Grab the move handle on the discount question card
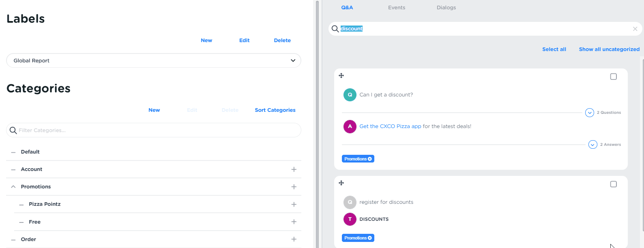The height and width of the screenshot is (248, 644). coord(341,76)
